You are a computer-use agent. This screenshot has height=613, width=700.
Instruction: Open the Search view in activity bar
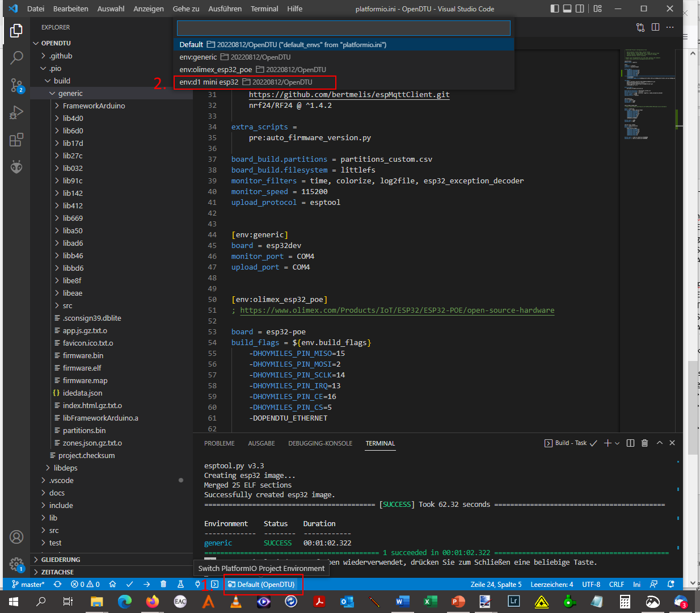pyautogui.click(x=16, y=57)
